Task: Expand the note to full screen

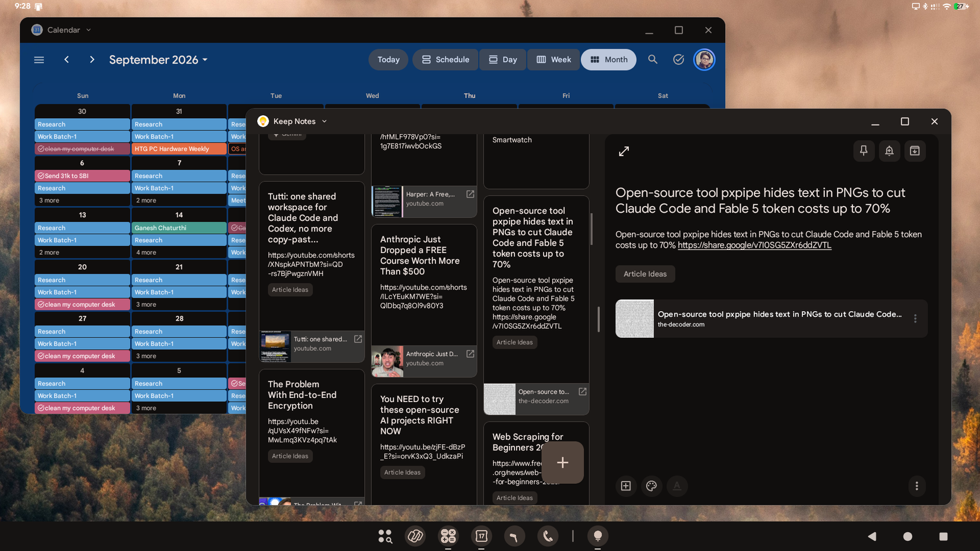Action: click(x=624, y=151)
